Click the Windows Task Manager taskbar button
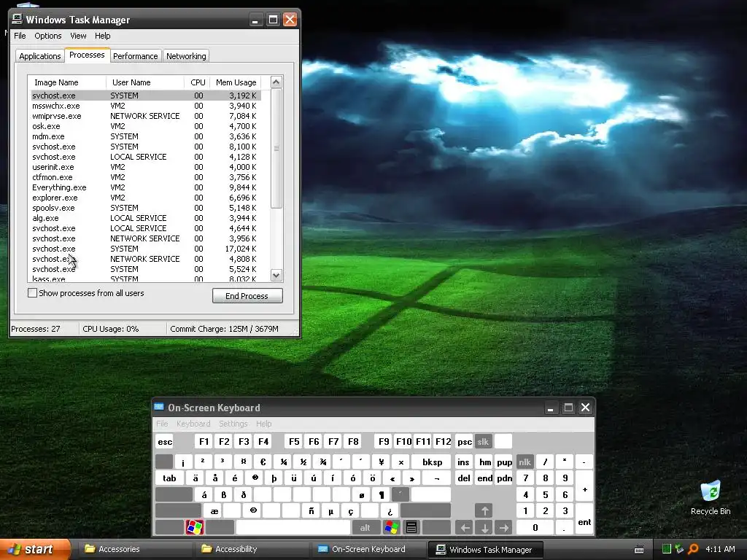The height and width of the screenshot is (560, 747). point(485,549)
